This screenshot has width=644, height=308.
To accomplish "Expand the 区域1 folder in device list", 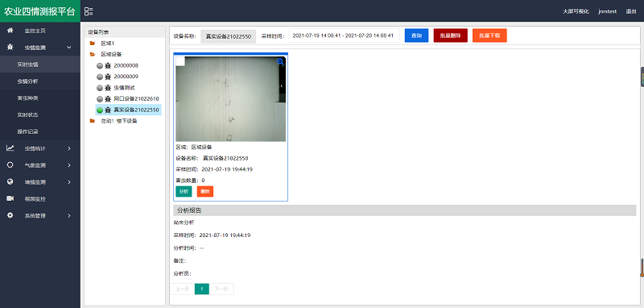I will [93, 44].
